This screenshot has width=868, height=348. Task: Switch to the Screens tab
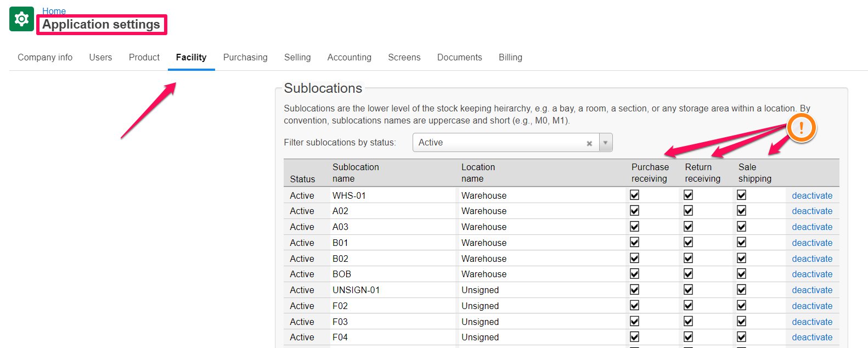coord(404,57)
